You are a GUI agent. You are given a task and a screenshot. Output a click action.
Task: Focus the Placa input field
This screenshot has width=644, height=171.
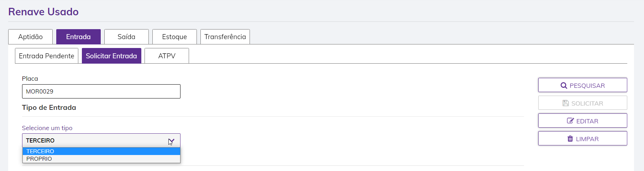101,91
